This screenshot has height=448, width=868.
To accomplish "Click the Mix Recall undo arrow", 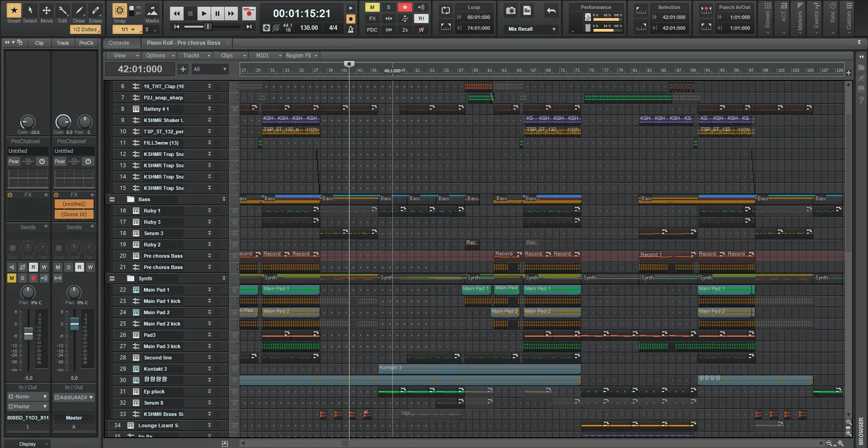I will [x=551, y=11].
